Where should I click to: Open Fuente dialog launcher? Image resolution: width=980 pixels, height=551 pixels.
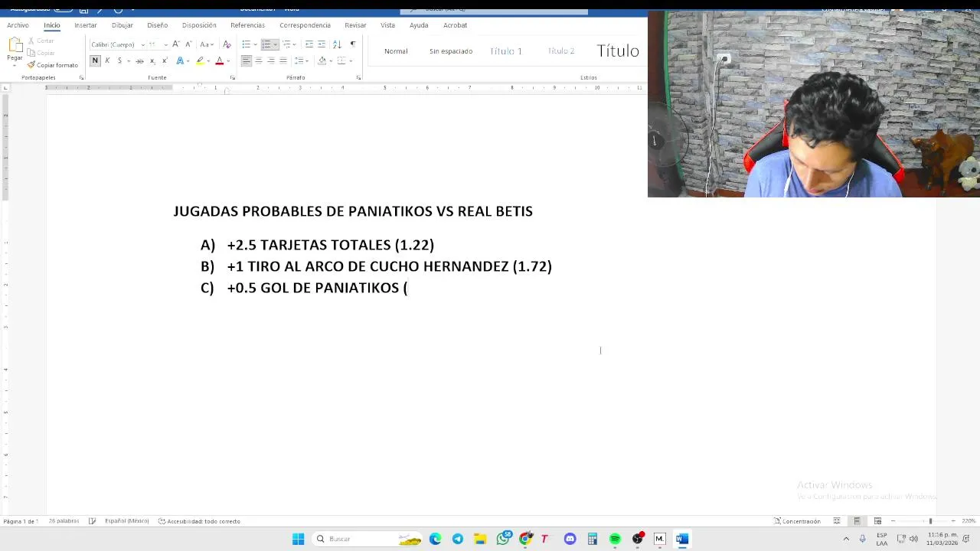(233, 77)
